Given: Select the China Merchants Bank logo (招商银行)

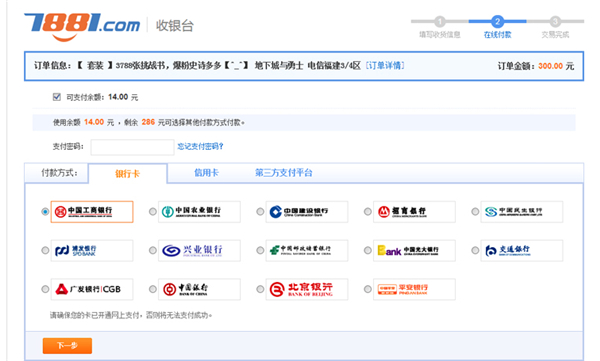Looking at the screenshot, I should [414, 212].
